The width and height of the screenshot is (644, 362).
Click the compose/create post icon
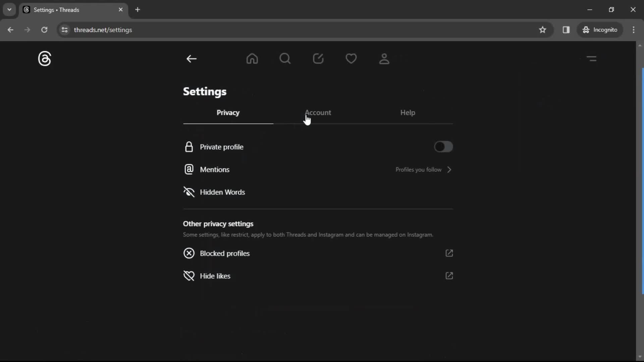318,58
